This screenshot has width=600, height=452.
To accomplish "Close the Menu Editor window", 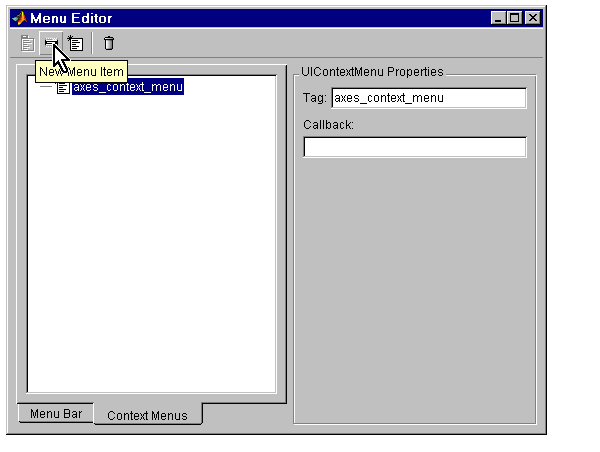I will tap(533, 18).
